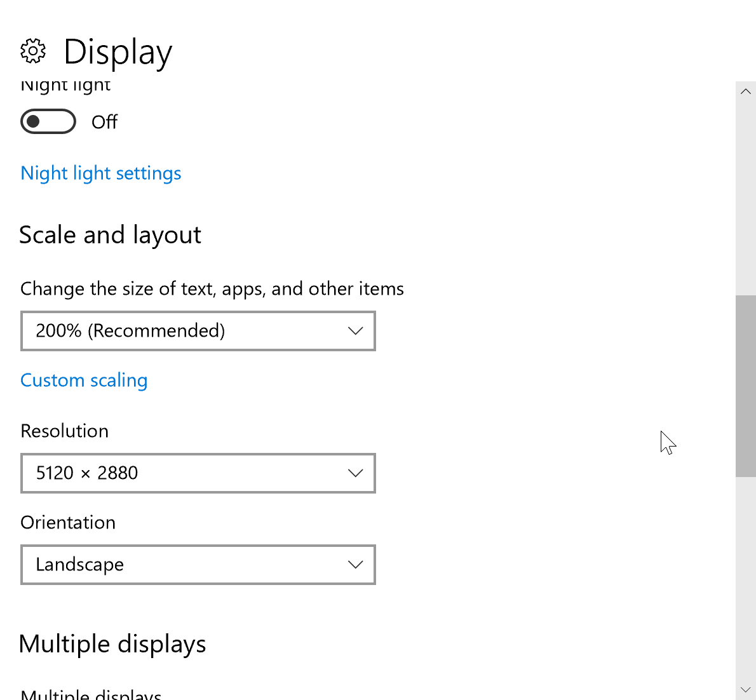Open the Landscape orientation dropdown
The height and width of the screenshot is (700, 756).
[198, 564]
